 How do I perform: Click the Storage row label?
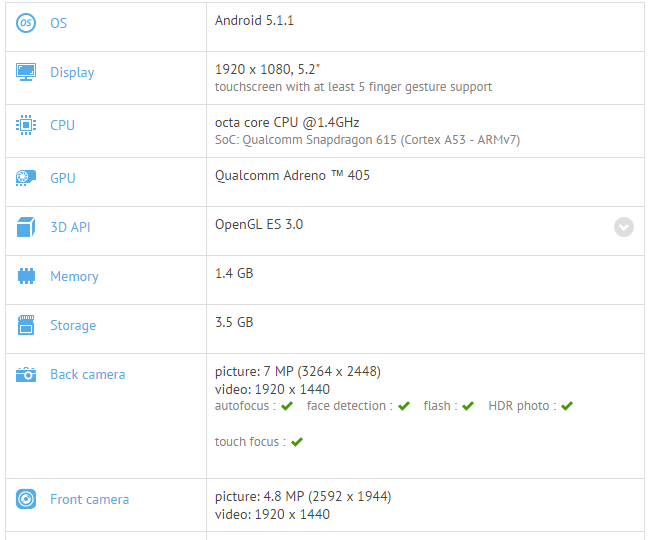tap(73, 325)
